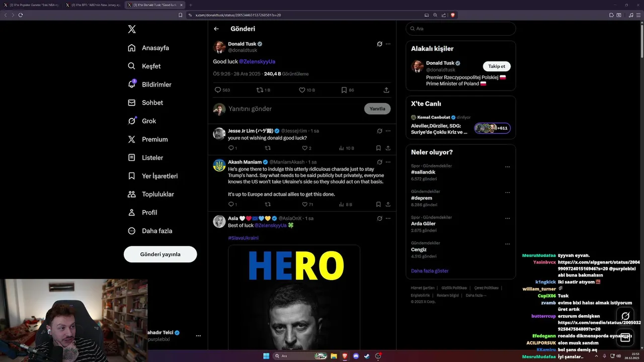Share the main Donald Tusk post
644x362 pixels.
[386, 90]
